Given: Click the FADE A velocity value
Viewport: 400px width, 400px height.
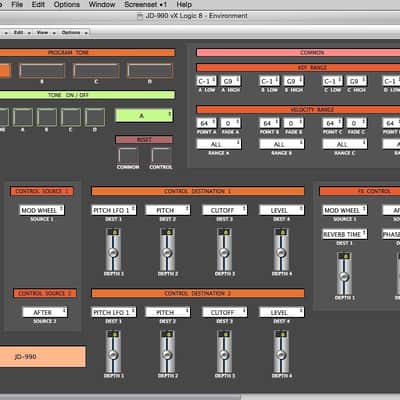Looking at the screenshot, I should coord(230,123).
